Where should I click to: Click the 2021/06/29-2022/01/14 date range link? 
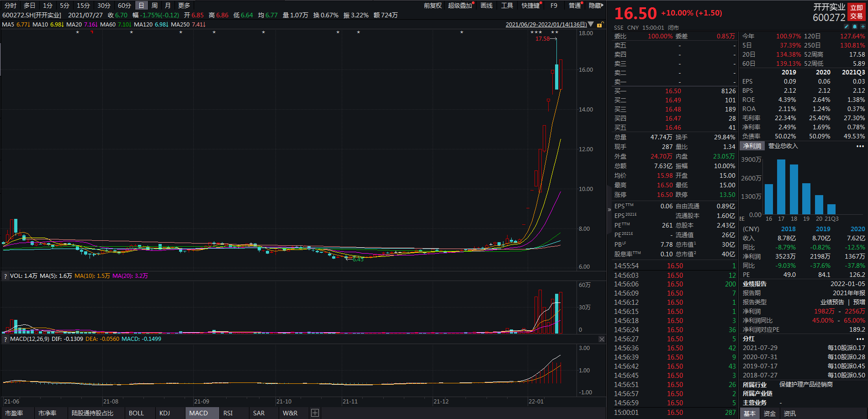pyautogui.click(x=546, y=25)
